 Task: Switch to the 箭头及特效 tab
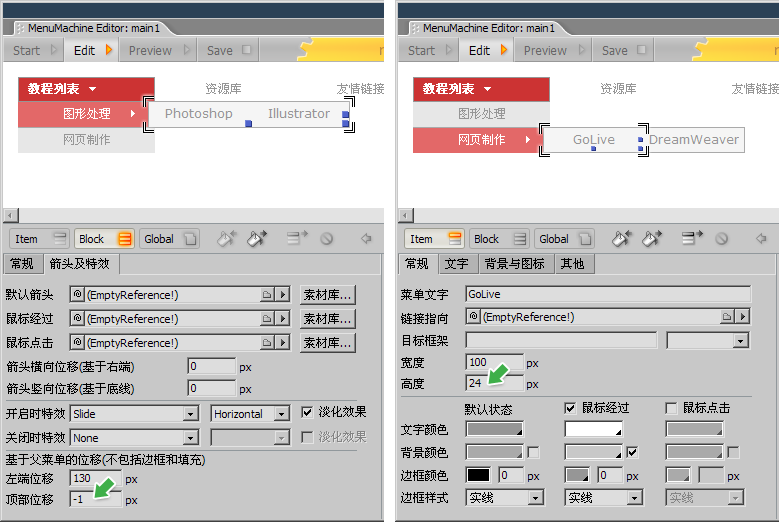79,264
